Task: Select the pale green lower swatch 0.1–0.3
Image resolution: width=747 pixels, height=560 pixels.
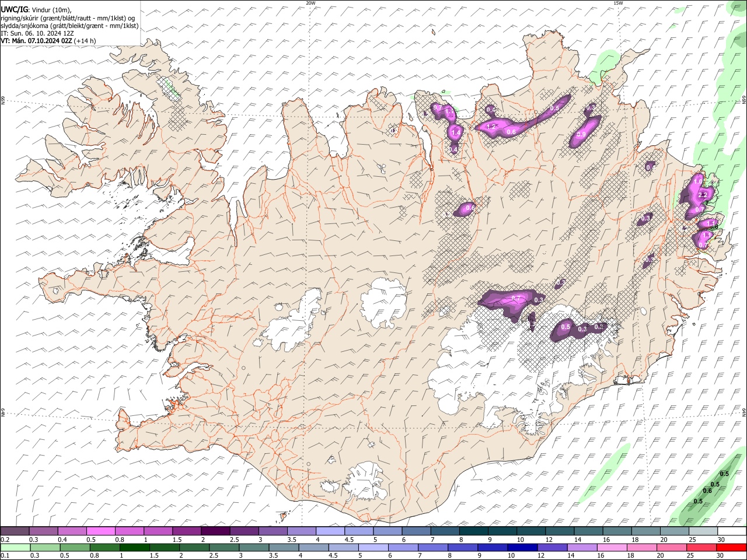Action: (x=16, y=547)
